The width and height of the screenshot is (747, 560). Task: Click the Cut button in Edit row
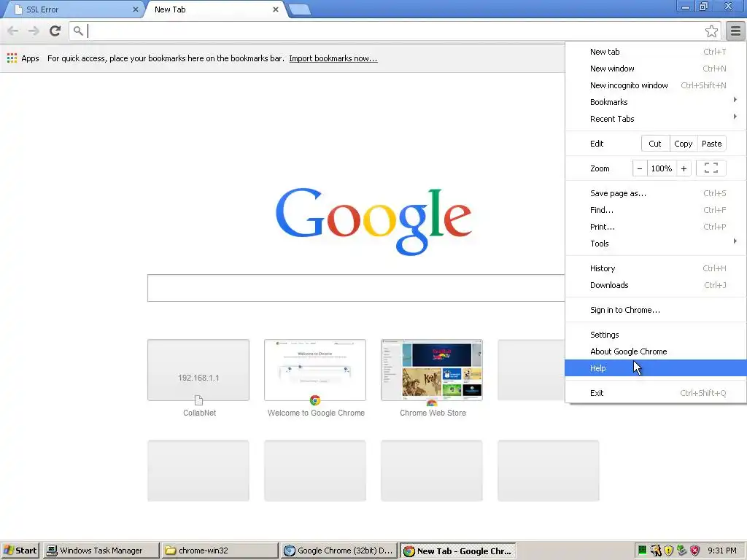[x=655, y=144]
